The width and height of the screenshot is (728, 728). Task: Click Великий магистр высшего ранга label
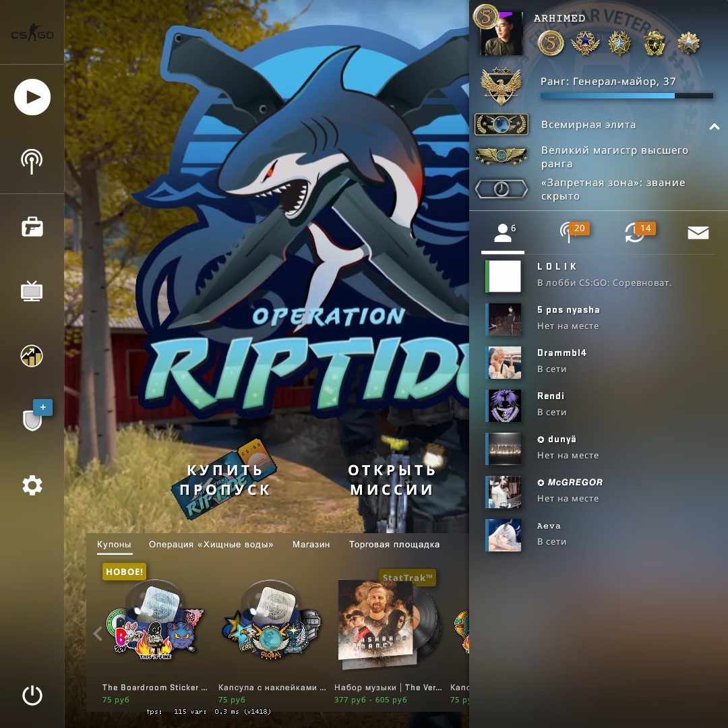(x=615, y=156)
